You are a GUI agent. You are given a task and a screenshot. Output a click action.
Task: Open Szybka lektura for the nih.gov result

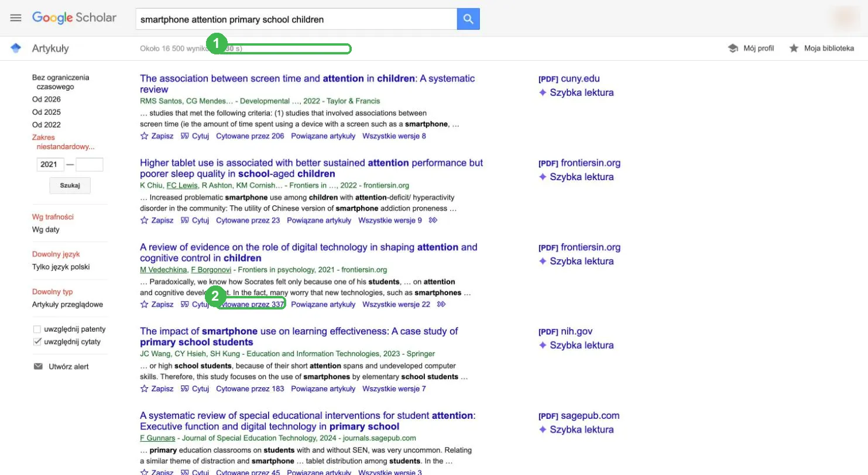[x=576, y=345]
